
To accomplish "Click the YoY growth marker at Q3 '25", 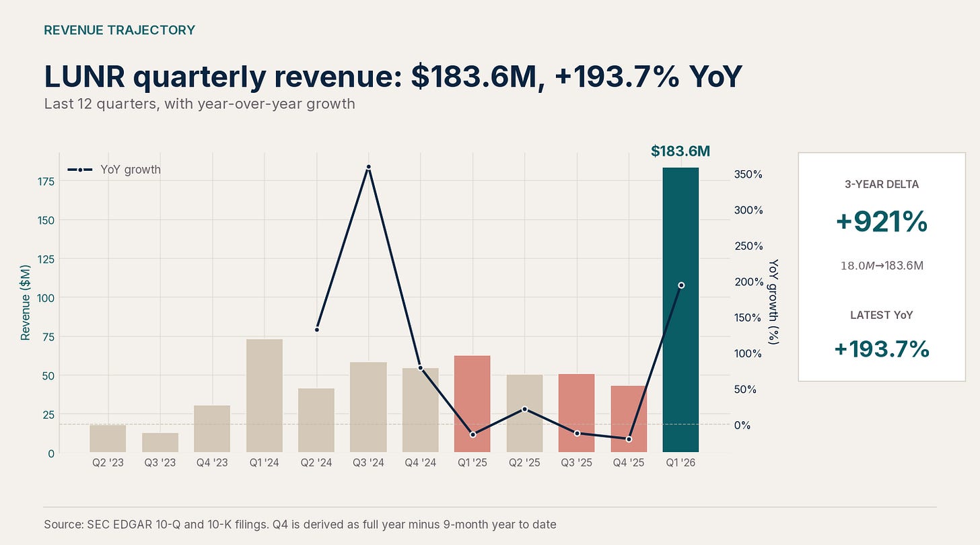I will click(577, 433).
